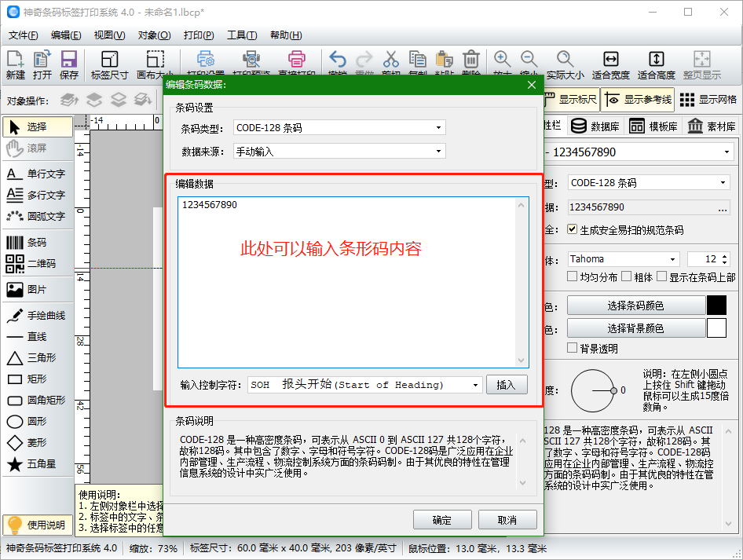Select the 圆角矩形 rounded rectangle tool
The height and width of the screenshot is (560, 743).
coord(38,401)
